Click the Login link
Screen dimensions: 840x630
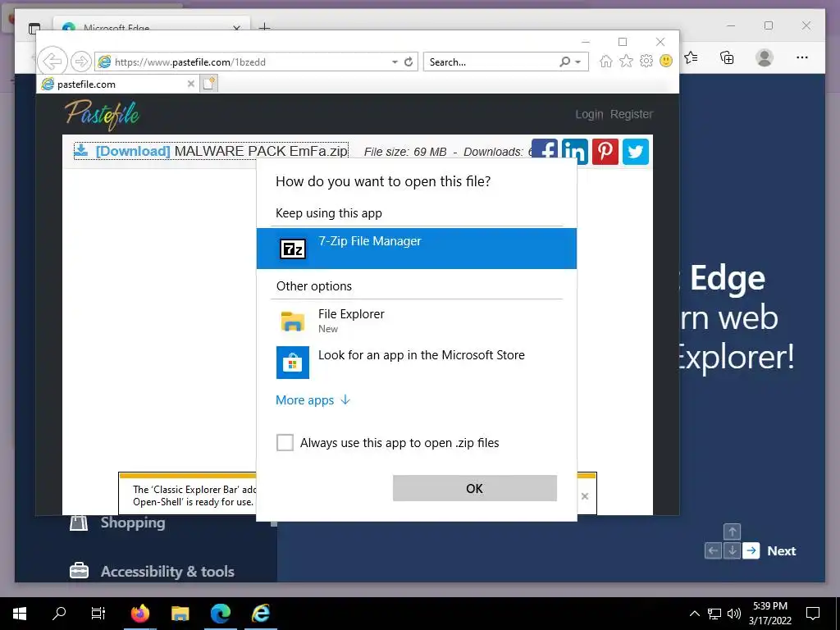tap(589, 114)
